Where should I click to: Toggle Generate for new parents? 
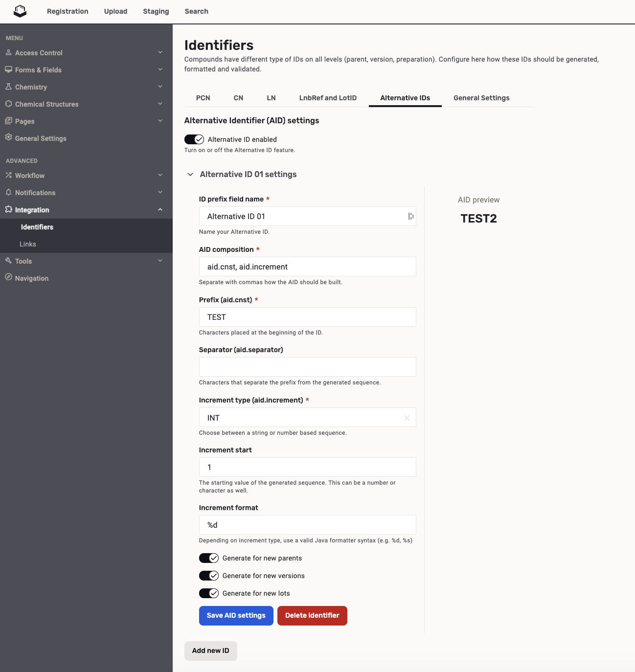click(209, 558)
